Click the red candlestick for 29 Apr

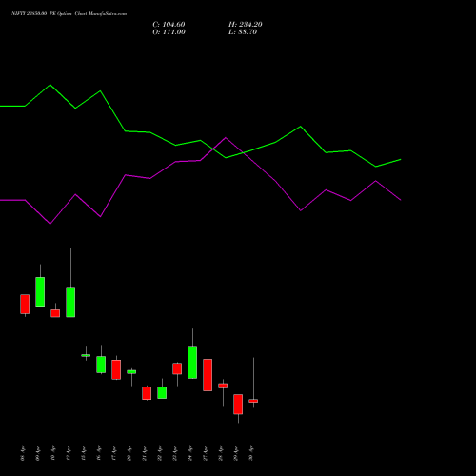pos(238,405)
